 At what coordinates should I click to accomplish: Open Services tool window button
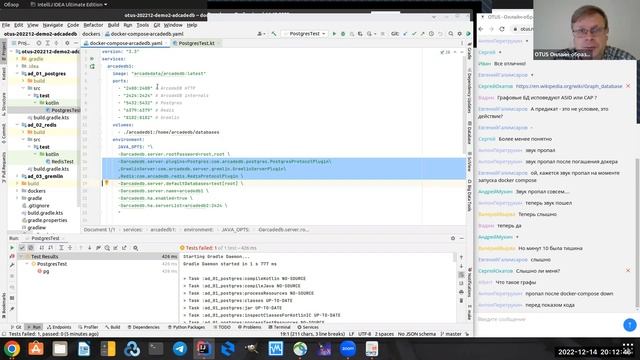coord(308,327)
